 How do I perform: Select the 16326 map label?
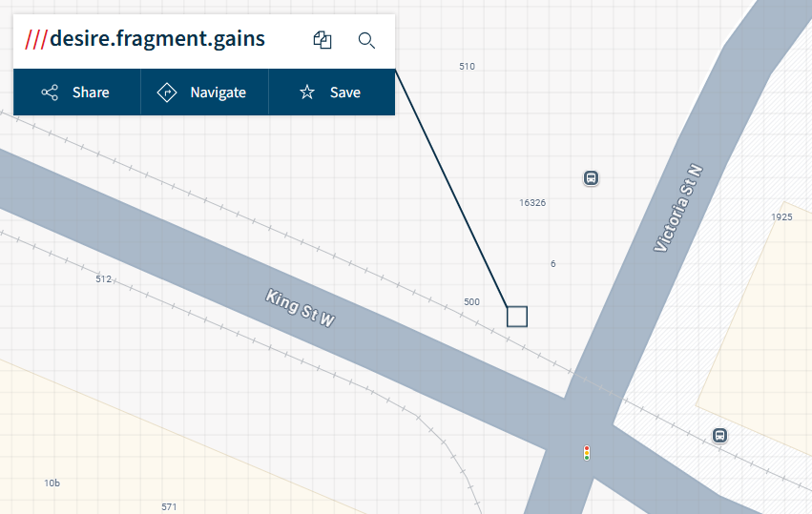[532, 203]
